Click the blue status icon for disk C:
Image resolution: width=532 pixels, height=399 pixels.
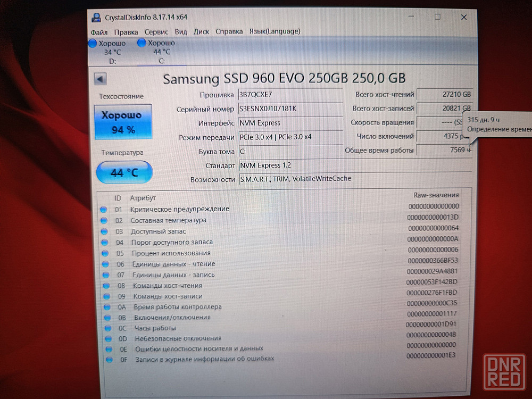(x=142, y=43)
